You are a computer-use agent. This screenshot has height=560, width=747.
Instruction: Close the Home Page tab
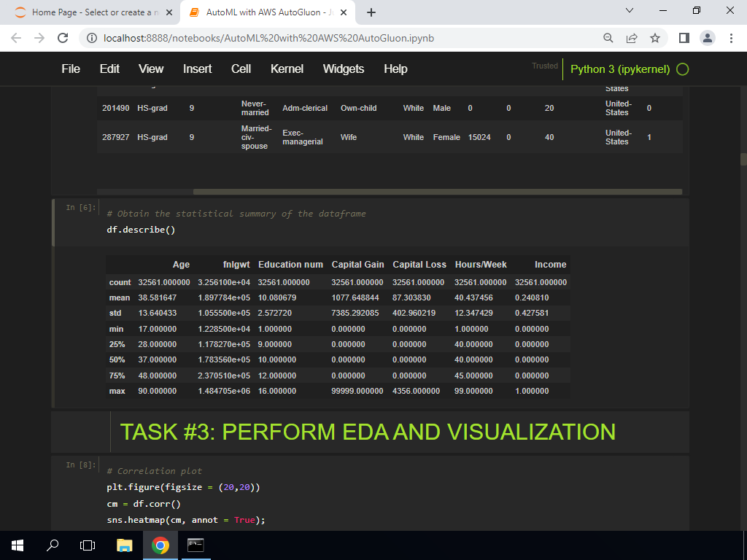(x=169, y=12)
